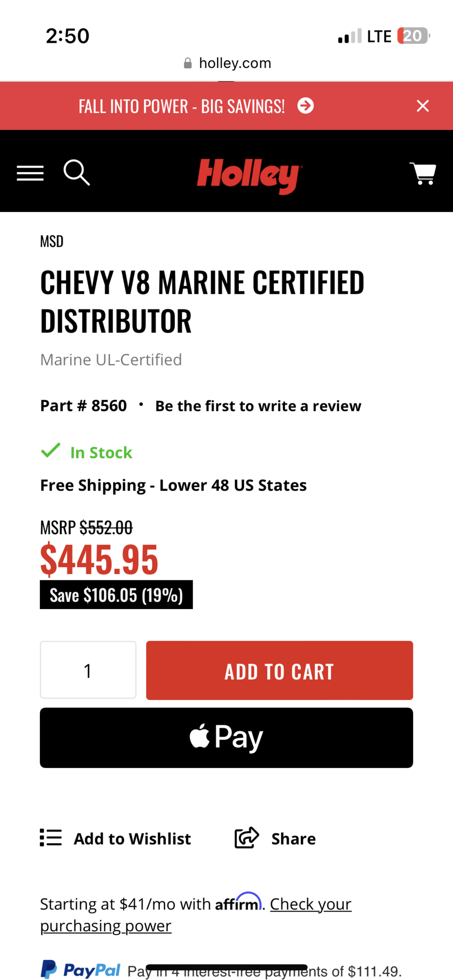This screenshot has height=980, width=453.
Task: Open the promo banner arrow icon
Action: point(306,106)
